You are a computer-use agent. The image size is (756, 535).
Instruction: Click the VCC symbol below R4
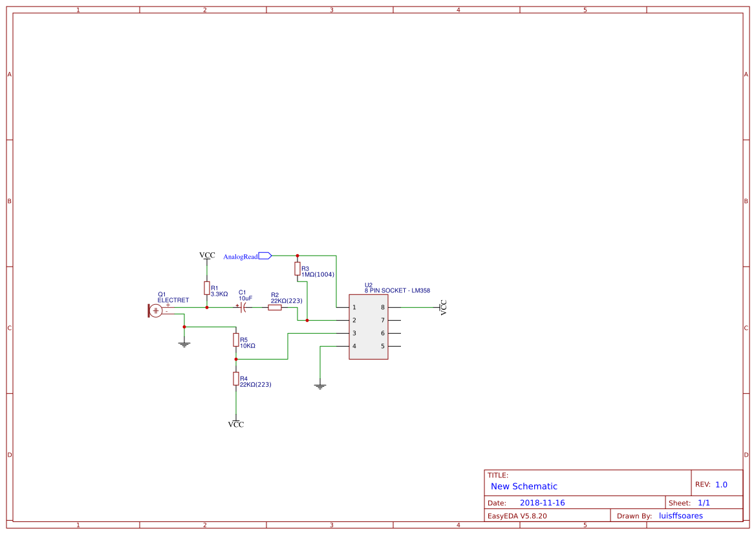tap(236, 424)
